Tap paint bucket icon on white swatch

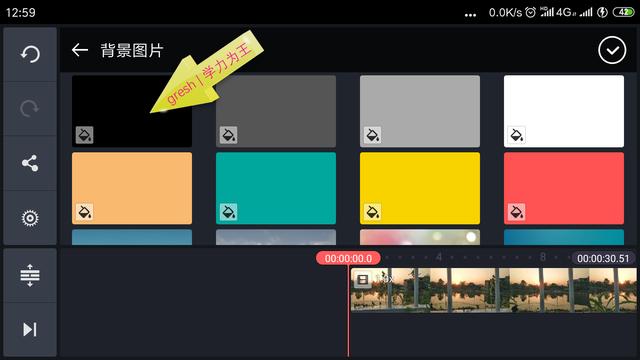point(517,135)
